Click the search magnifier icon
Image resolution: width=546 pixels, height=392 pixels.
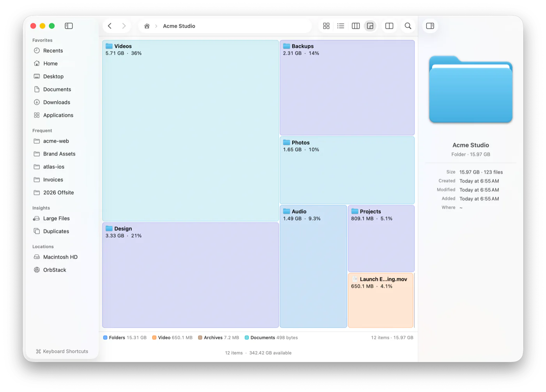tap(408, 26)
